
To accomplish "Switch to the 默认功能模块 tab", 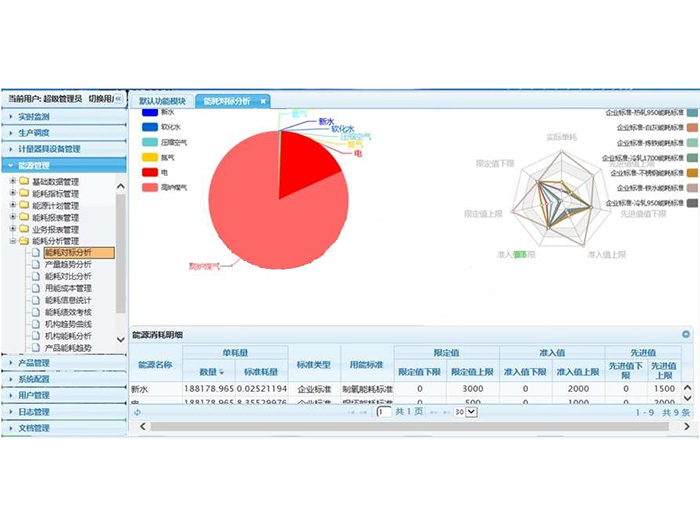I will [162, 101].
